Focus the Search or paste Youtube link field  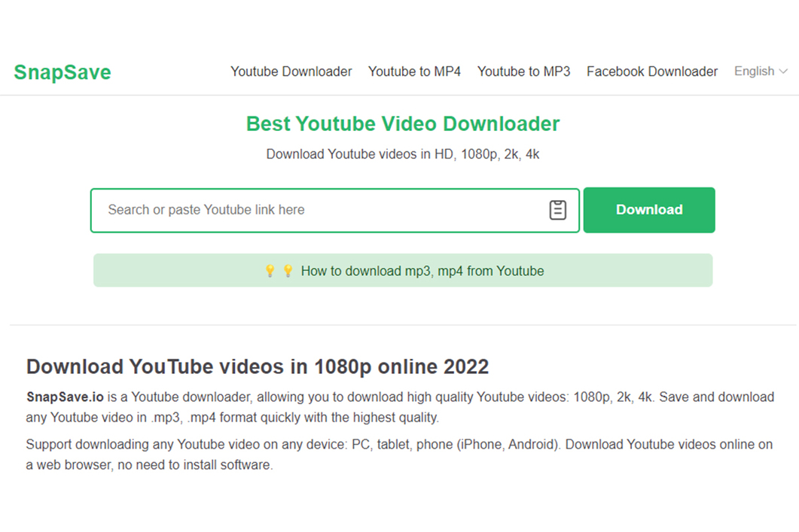point(316,210)
